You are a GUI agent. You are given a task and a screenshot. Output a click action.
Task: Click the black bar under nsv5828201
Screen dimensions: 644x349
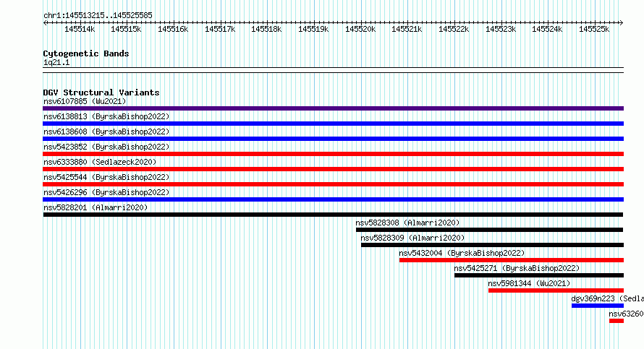pyautogui.click(x=333, y=215)
